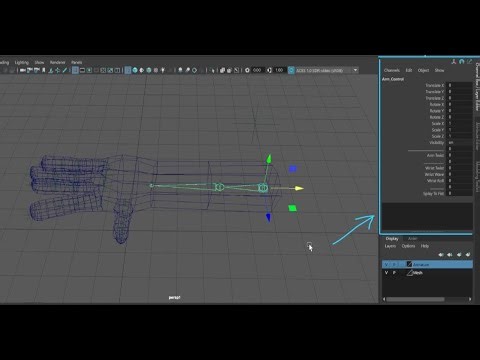Click the Wireframe on Shaded icon
This screenshot has width=480, height=360.
(x=149, y=70)
